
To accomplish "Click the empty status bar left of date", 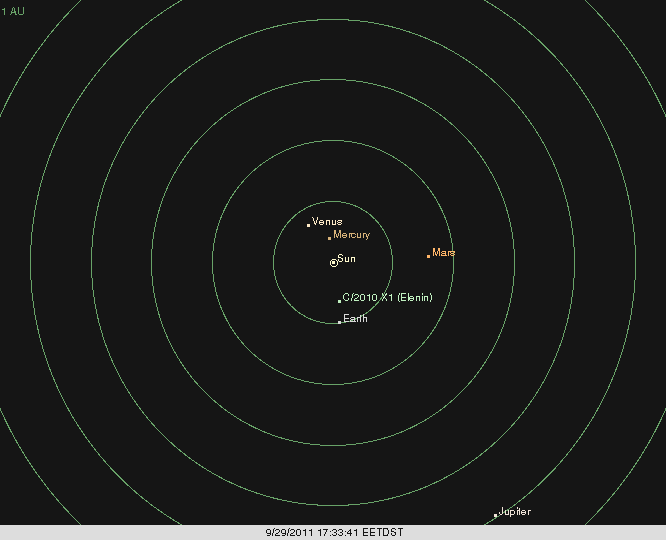I will pyautogui.click(x=120, y=533).
